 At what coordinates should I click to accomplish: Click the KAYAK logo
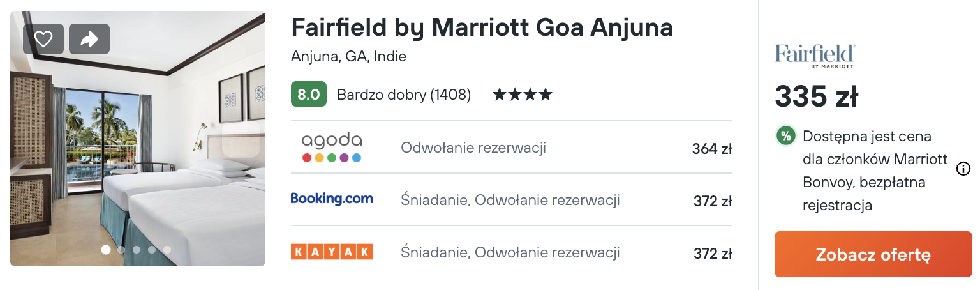tap(332, 252)
